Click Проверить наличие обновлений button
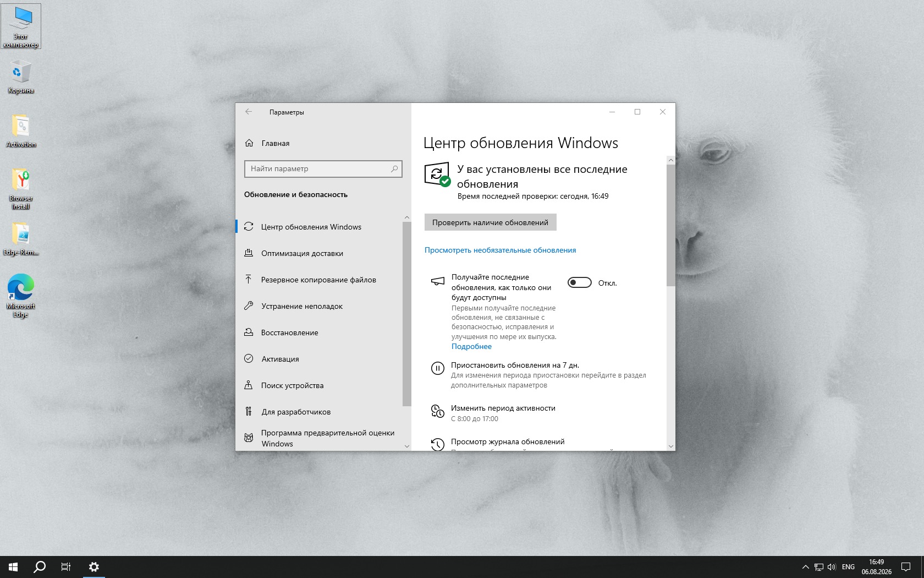 tap(491, 222)
